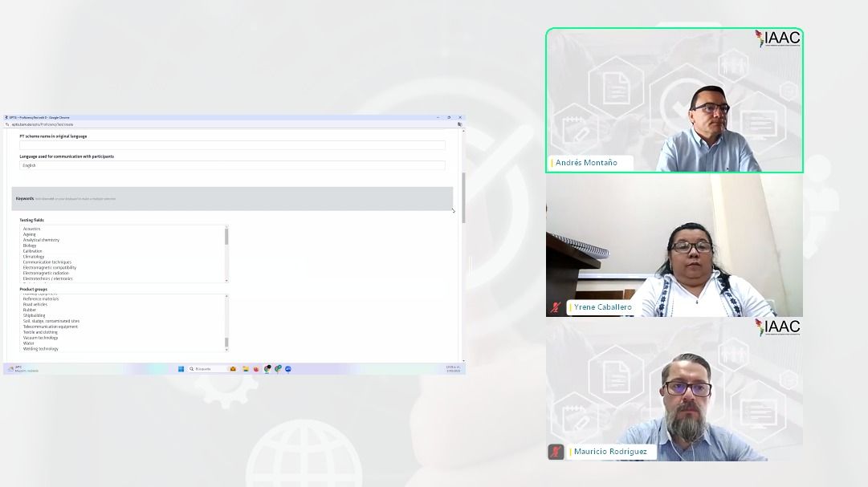Screen dimensions: 868x487
Task: Select 'Analytical chemistry' in Testing fields
Action: (41, 240)
